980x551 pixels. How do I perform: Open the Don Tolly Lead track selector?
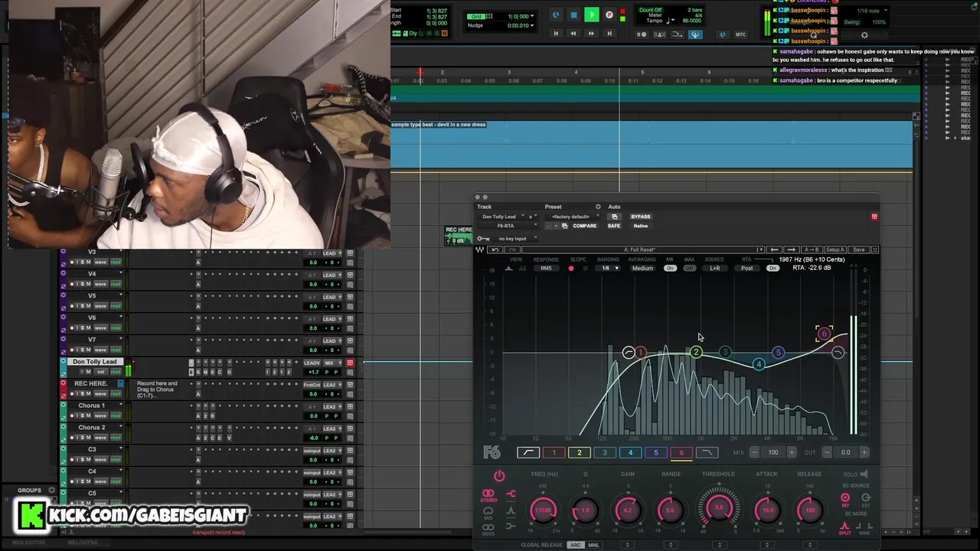coord(502,217)
